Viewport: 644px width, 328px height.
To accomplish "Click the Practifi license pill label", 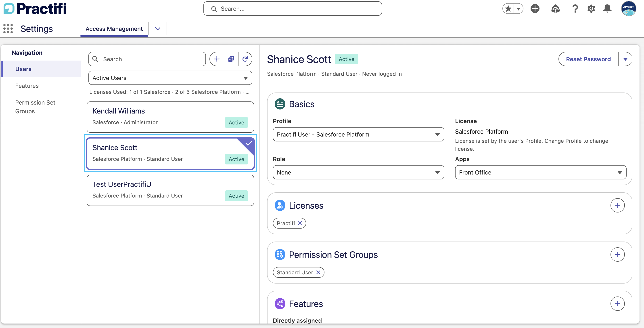I will tap(286, 223).
